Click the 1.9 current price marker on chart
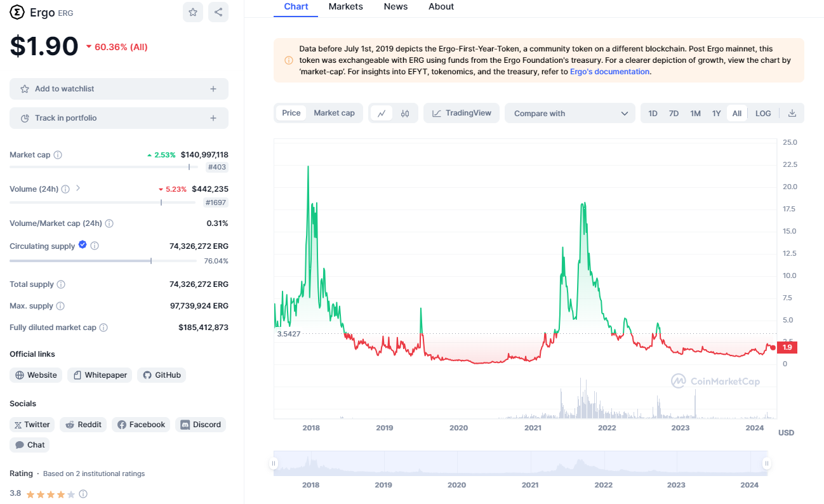This screenshot has width=824, height=504. tap(787, 347)
